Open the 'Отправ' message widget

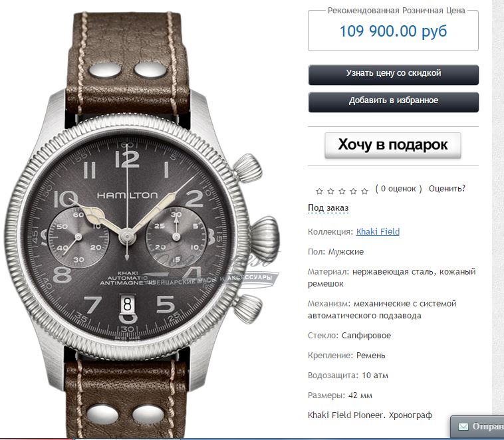tap(477, 427)
